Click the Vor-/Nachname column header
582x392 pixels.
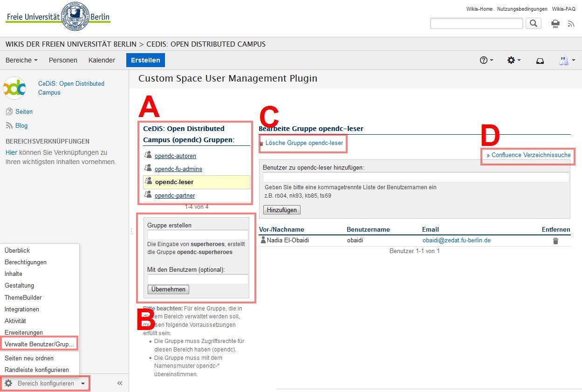coord(281,229)
